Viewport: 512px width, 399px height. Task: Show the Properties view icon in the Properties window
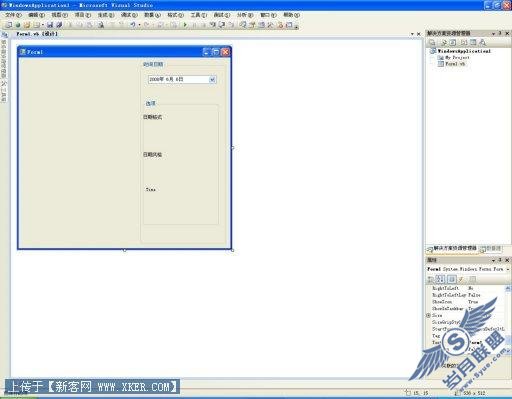coord(451,279)
